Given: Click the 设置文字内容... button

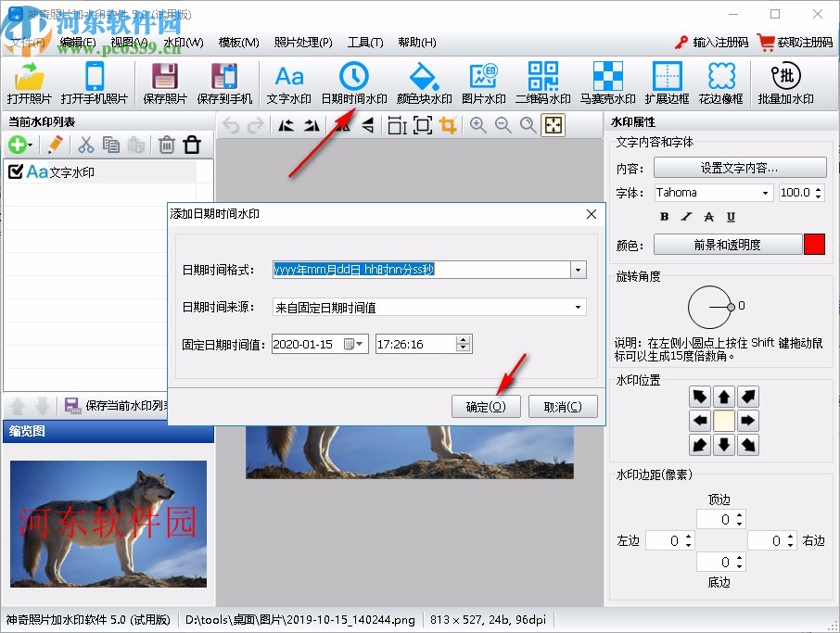Looking at the screenshot, I should (739, 168).
